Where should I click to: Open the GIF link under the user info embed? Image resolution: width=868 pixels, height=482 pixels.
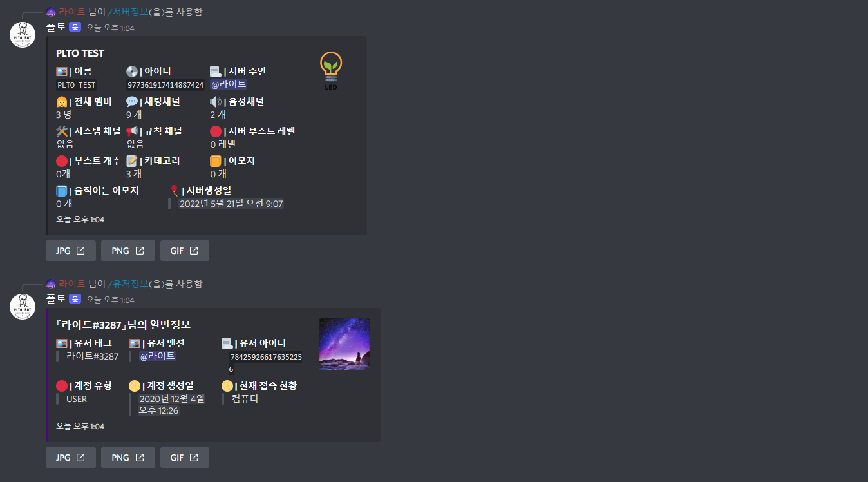185,458
